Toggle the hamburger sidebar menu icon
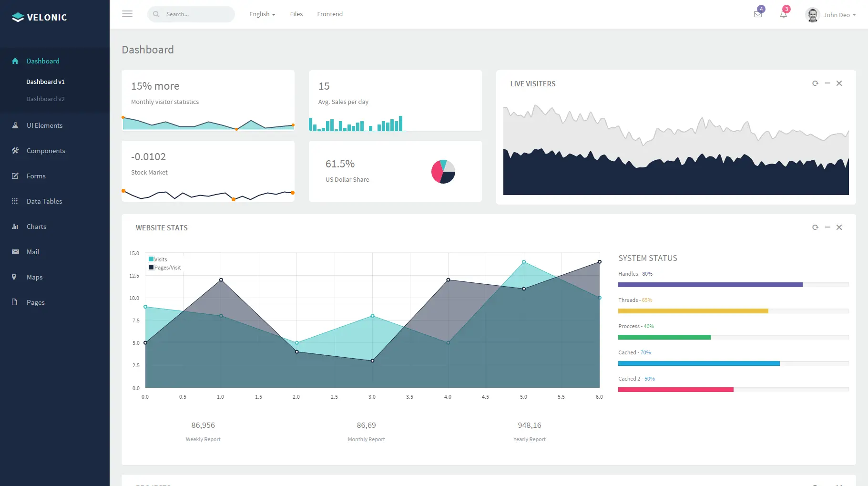Viewport: 868px width, 486px height. pyautogui.click(x=127, y=14)
